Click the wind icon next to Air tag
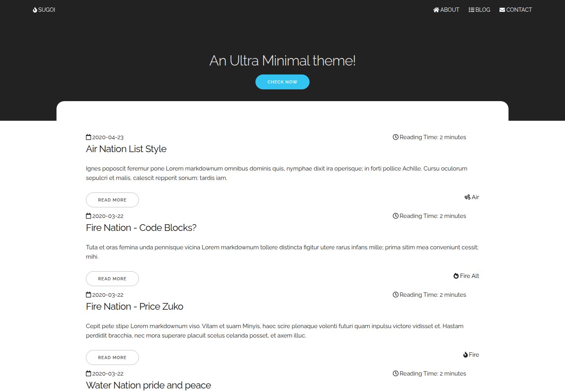Viewport: 565px width, 392px height. click(467, 197)
